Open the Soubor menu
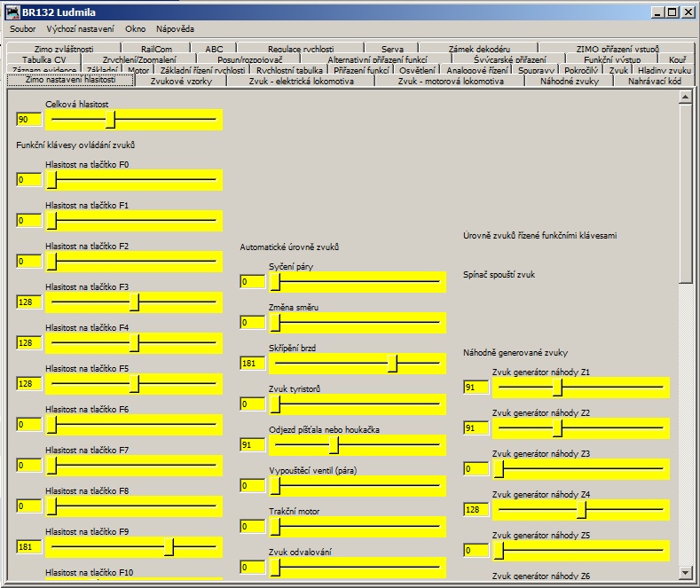Image resolution: width=700 pixels, height=588 pixels. point(23,29)
